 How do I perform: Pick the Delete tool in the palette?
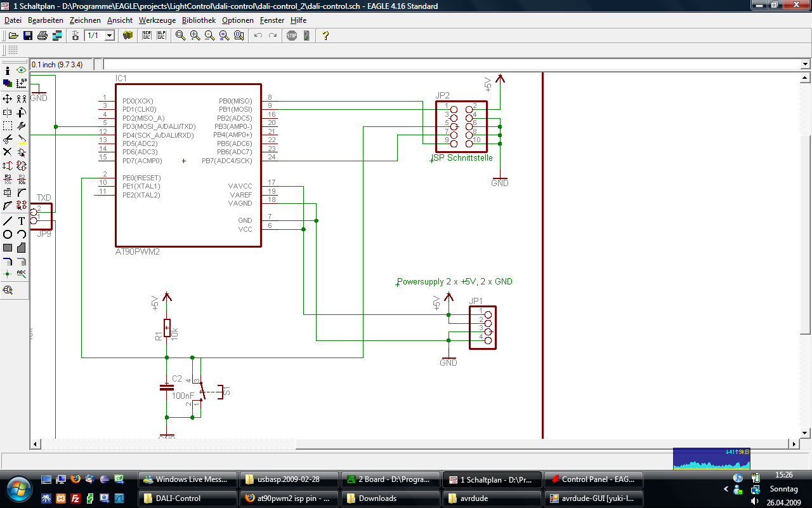[8, 152]
